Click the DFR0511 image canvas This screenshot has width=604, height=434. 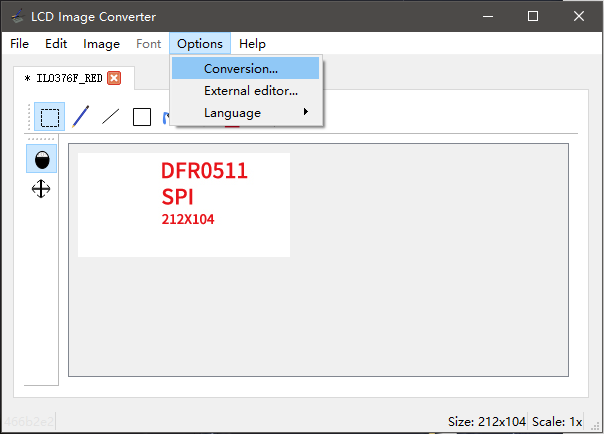(184, 205)
